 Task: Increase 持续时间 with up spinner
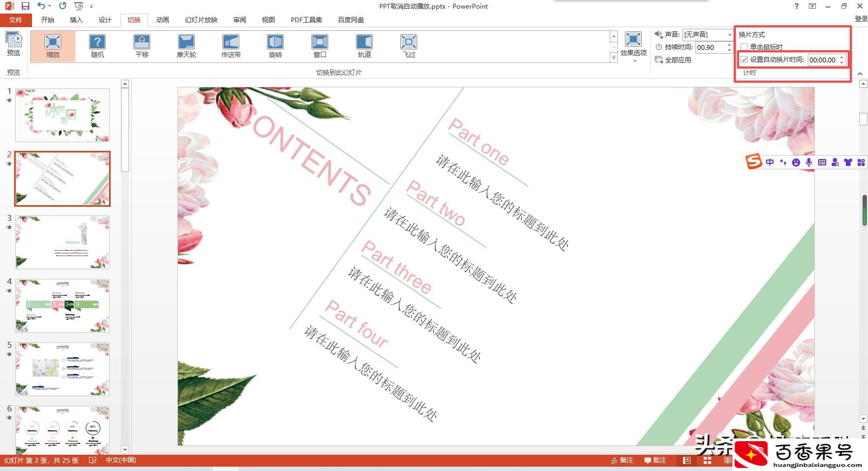[x=730, y=45]
